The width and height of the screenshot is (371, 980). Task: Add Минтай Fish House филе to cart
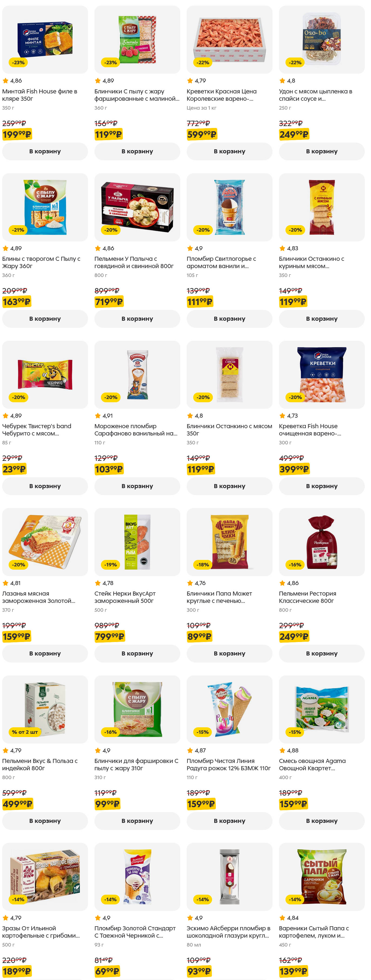45,151
